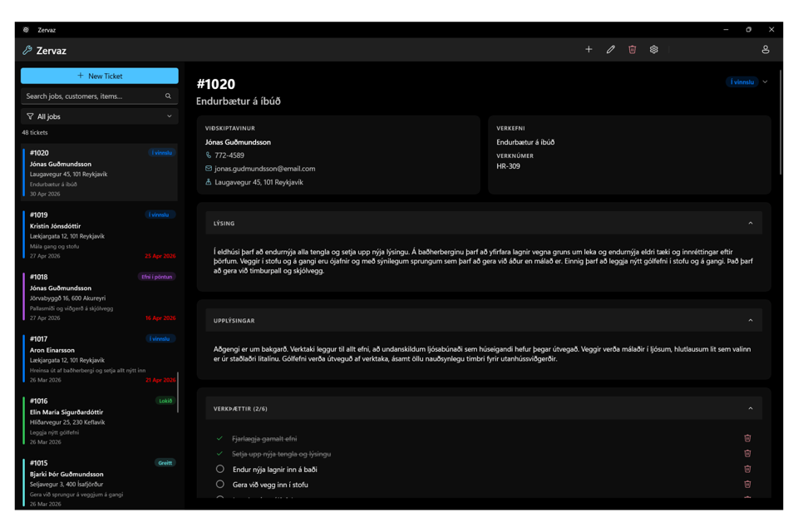The image size is (798, 532).
Task: Click the Zervaz app icon in title bar
Action: (26, 30)
